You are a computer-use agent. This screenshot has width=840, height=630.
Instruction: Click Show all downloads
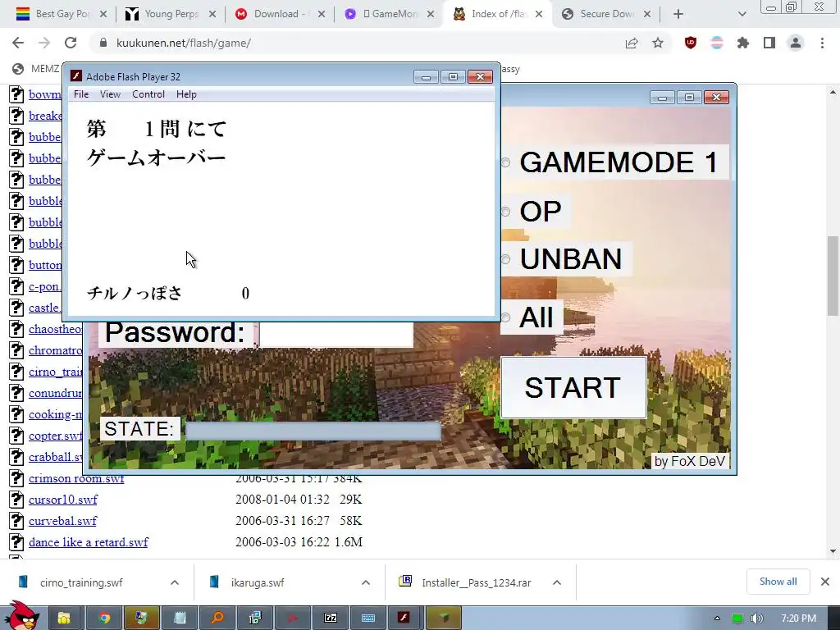pos(778,582)
